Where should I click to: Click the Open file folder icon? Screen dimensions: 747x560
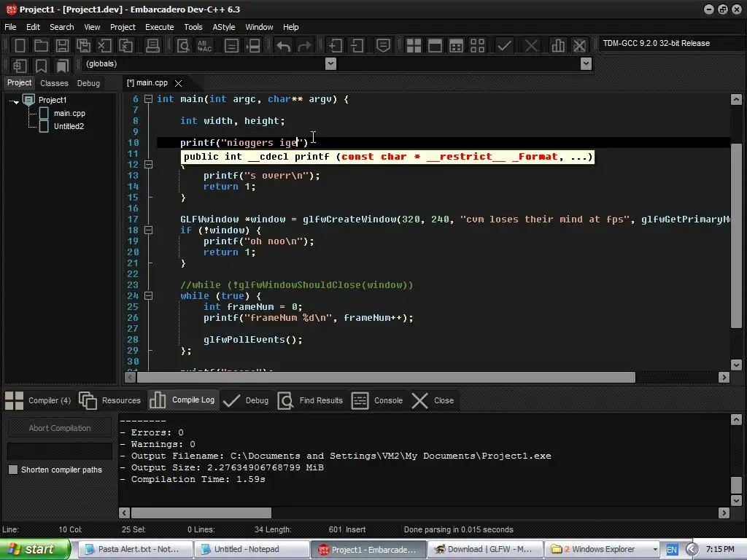41,46
